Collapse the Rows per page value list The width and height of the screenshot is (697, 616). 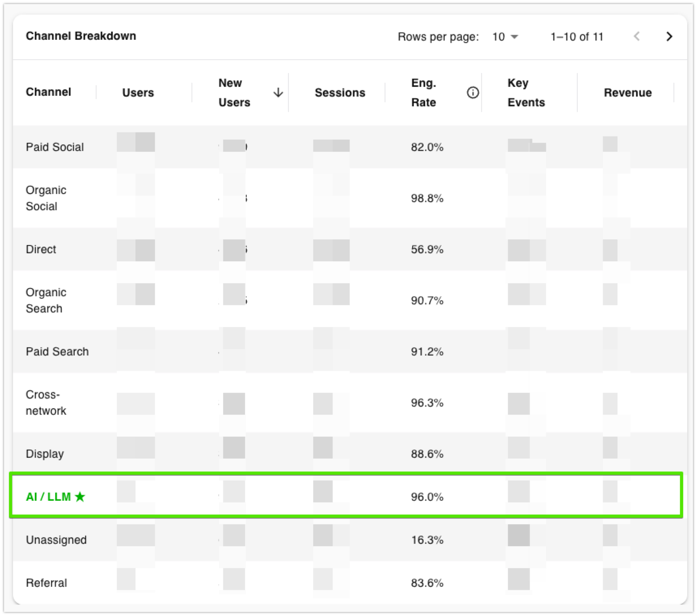click(x=514, y=37)
